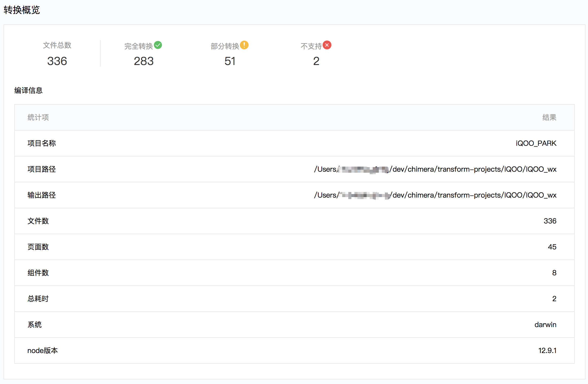The width and height of the screenshot is (588, 384).
Task: Click the red X unsupported icon
Action: (x=327, y=45)
